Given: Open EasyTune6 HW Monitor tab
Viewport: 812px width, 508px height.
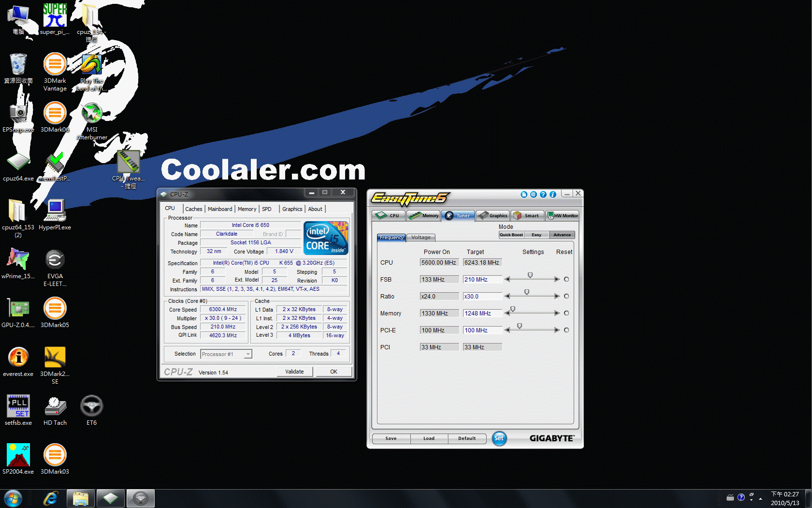Looking at the screenshot, I should click(563, 216).
